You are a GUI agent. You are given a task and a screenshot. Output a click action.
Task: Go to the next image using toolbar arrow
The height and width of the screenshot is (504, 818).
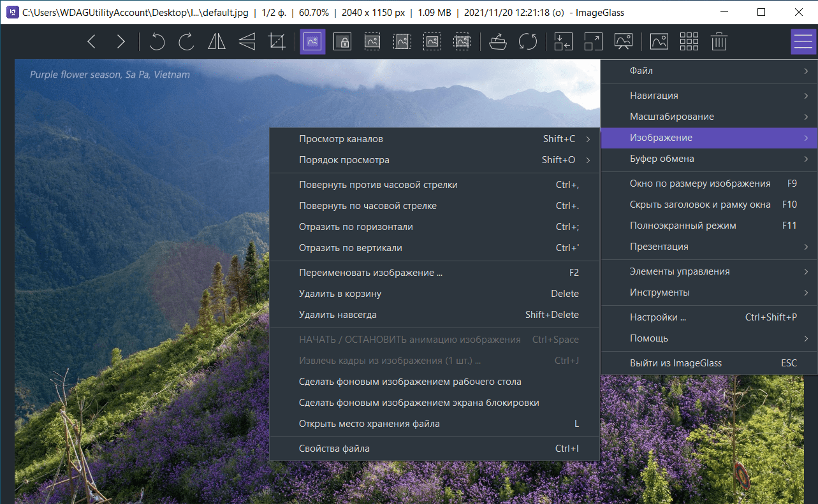pos(121,42)
